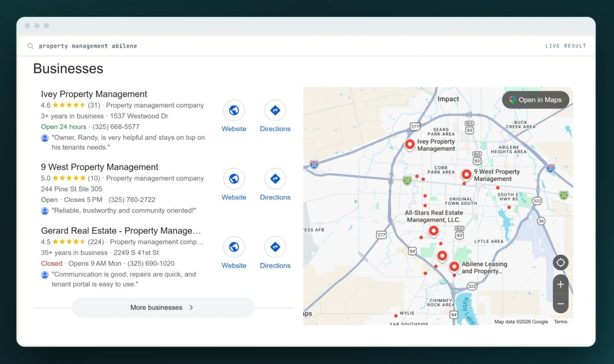The width and height of the screenshot is (614, 364).
Task: Open Ivey Property Management listing title
Action: [94, 94]
